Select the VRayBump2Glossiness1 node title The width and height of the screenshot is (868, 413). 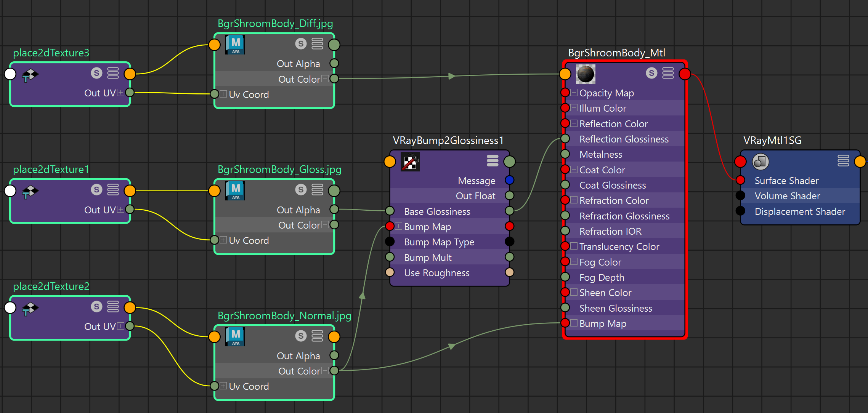click(448, 140)
